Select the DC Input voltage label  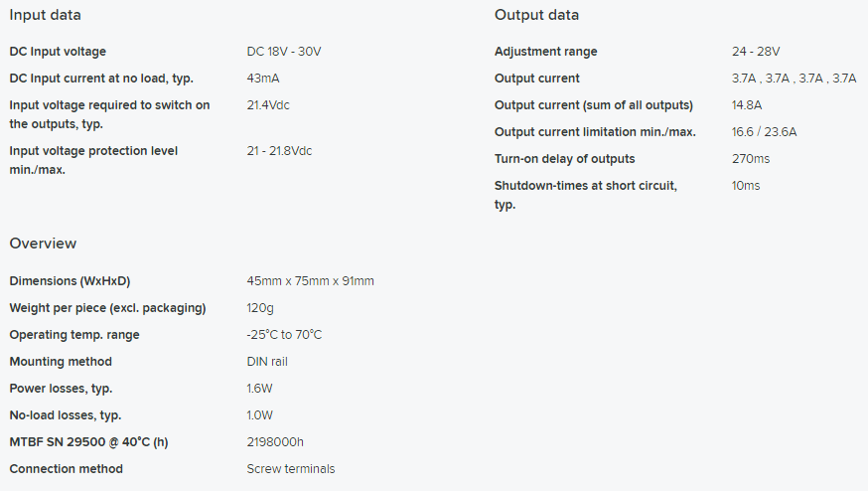(x=58, y=52)
